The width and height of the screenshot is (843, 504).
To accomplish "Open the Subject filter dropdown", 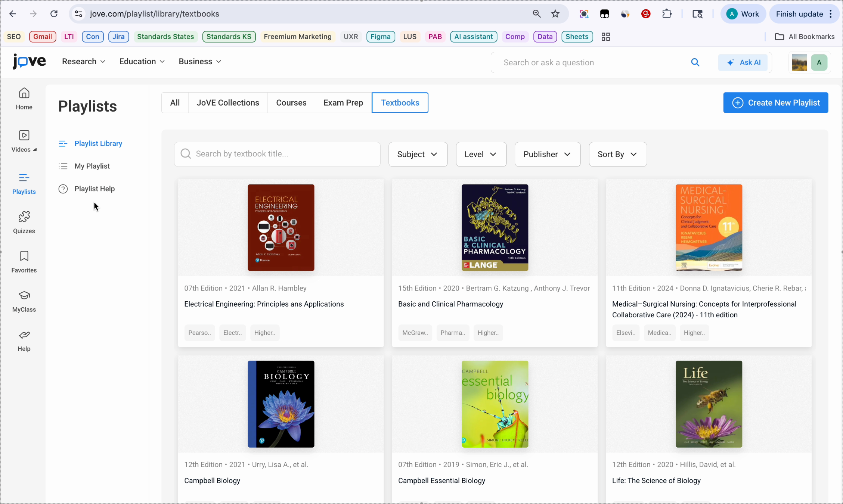I will 418,154.
